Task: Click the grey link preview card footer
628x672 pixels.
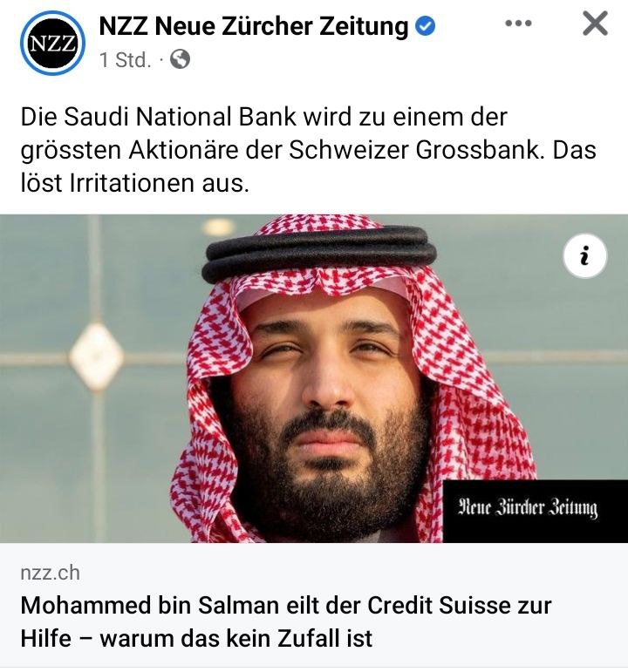Action: click(314, 604)
